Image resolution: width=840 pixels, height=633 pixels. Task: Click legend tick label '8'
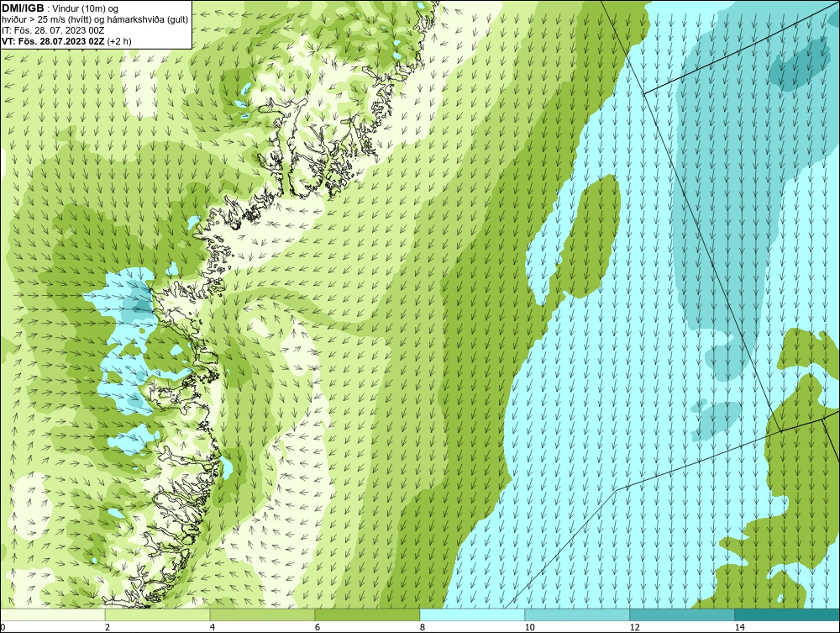[x=423, y=627]
